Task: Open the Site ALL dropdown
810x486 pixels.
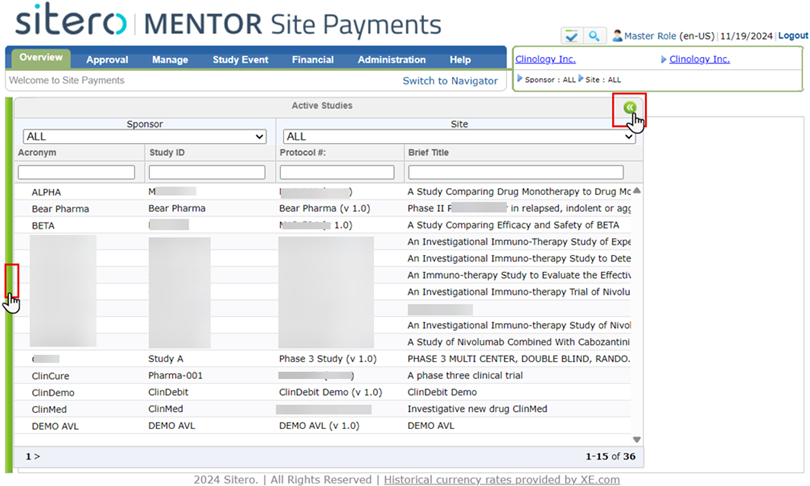Action: click(459, 136)
